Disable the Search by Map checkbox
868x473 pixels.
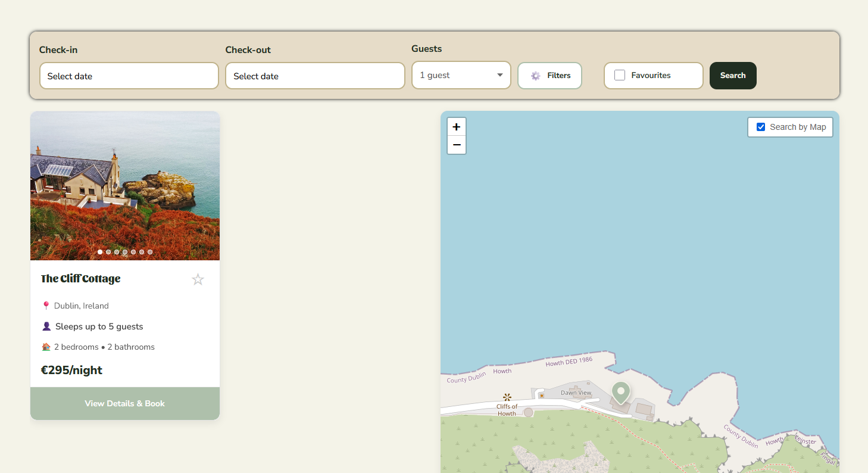(760, 126)
